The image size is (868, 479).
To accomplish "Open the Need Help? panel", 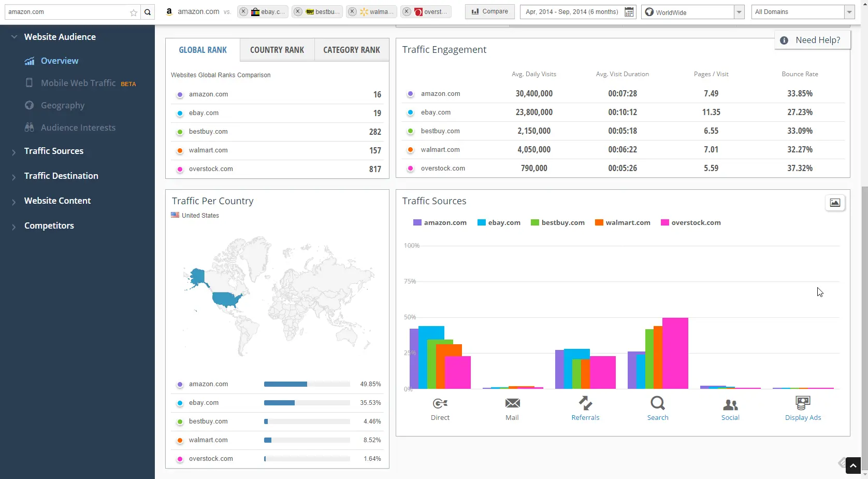I will tap(812, 40).
